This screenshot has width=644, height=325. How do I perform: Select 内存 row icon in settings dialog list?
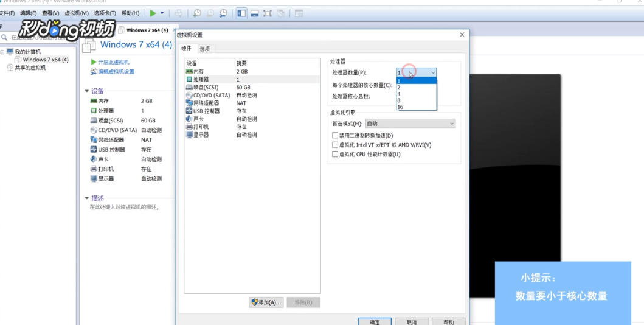[189, 71]
